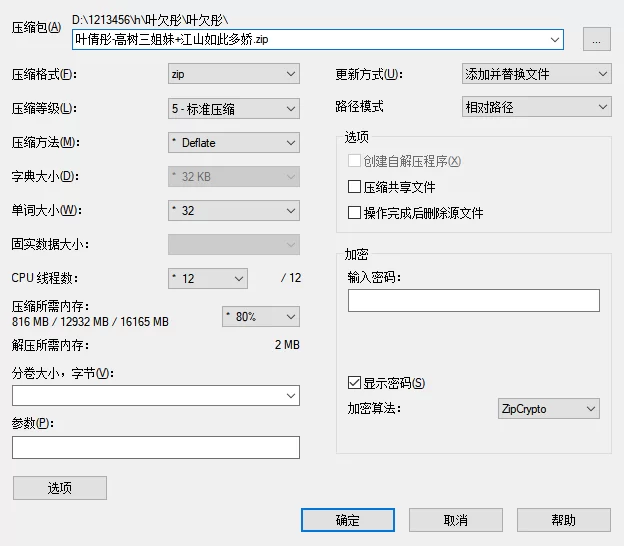Open the 更新方式 "添加并替换文件" dropdown
Viewport: 624px width, 546px height.
pos(536,74)
